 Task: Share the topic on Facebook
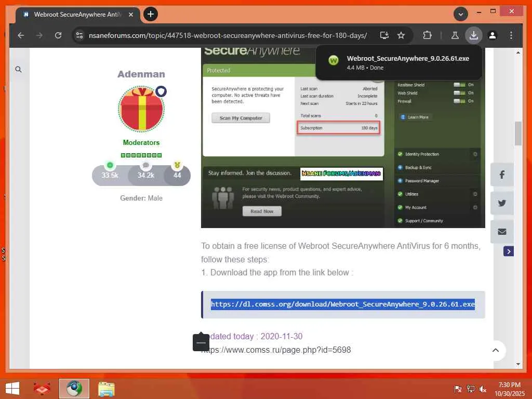[x=502, y=175]
